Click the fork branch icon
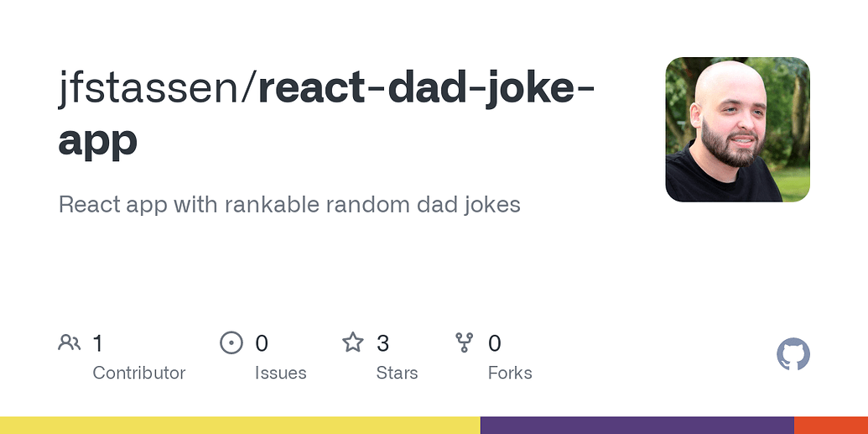This screenshot has height=434, width=868. (x=464, y=342)
